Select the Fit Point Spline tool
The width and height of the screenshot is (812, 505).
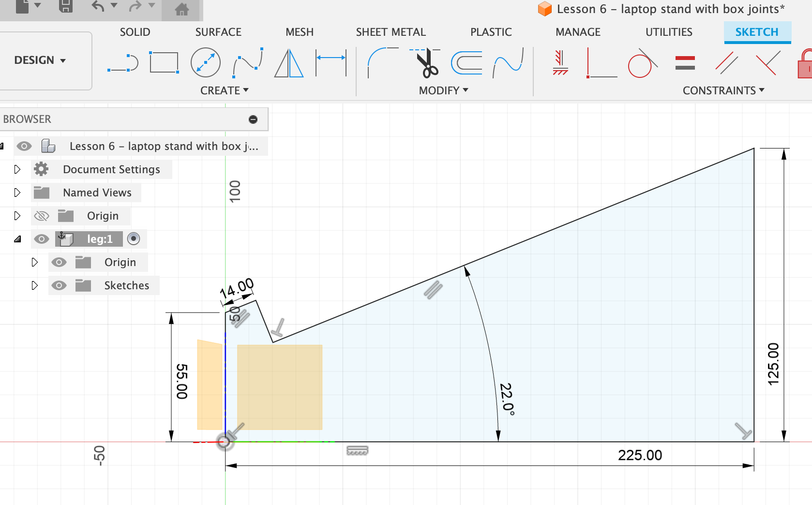coord(248,62)
